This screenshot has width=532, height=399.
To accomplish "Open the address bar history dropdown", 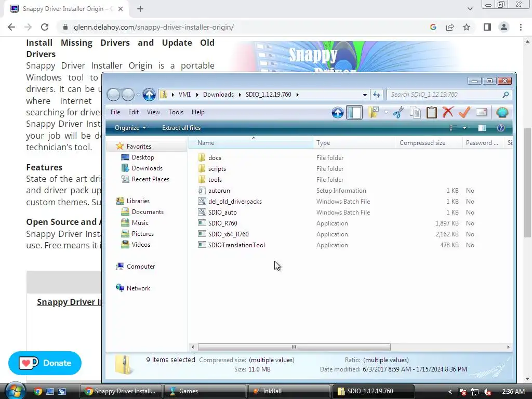I will pos(365,95).
